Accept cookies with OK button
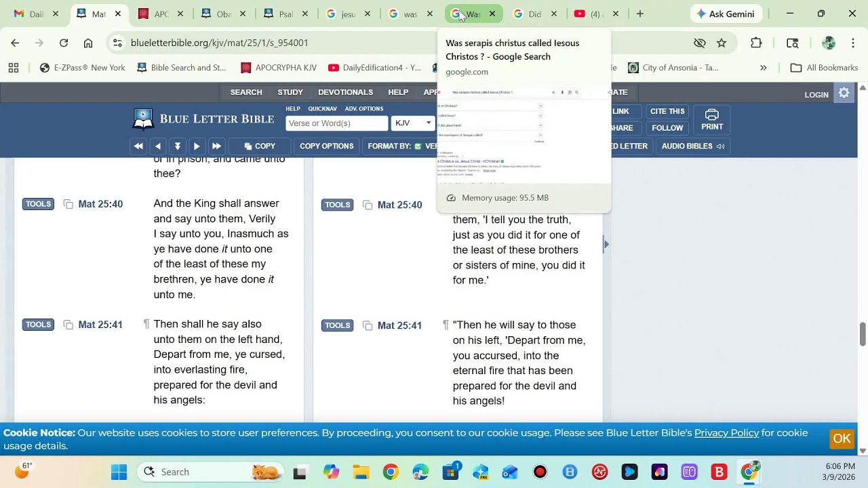 842,439
